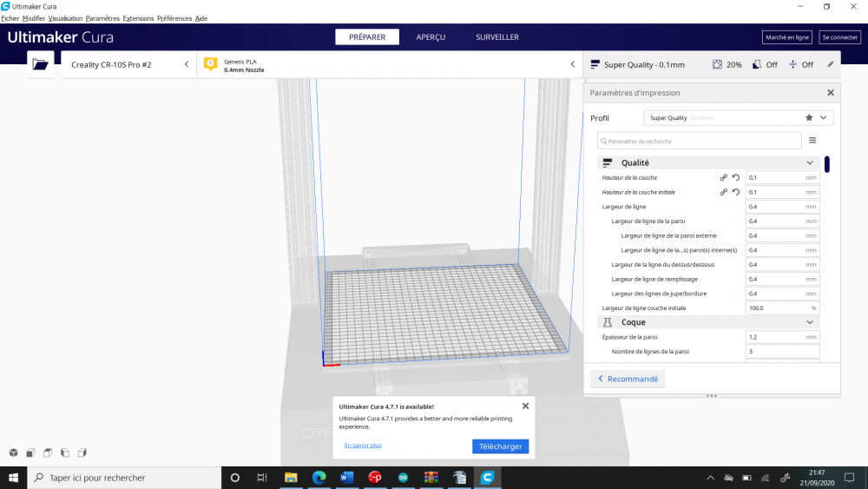
Task: Switch to left side view icon
Action: pos(65,453)
